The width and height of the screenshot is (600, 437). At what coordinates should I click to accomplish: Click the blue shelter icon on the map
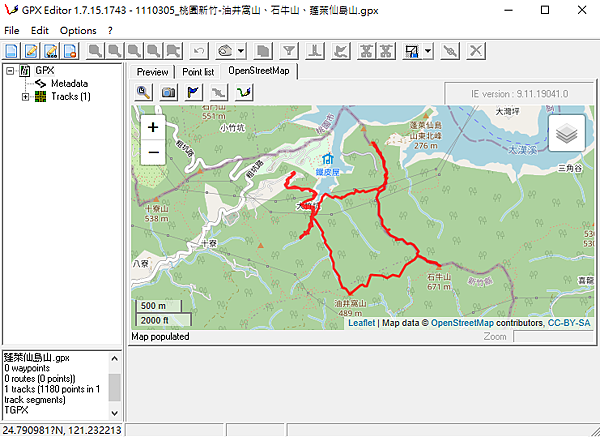tap(328, 158)
